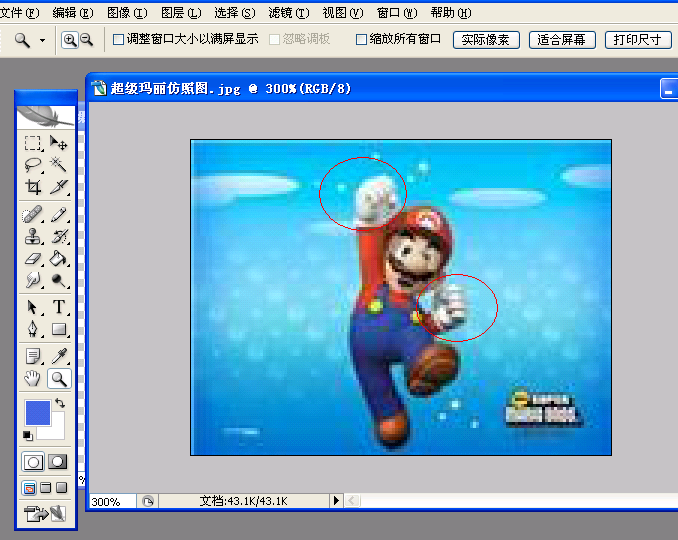Jump to ImageReady button

45,514
